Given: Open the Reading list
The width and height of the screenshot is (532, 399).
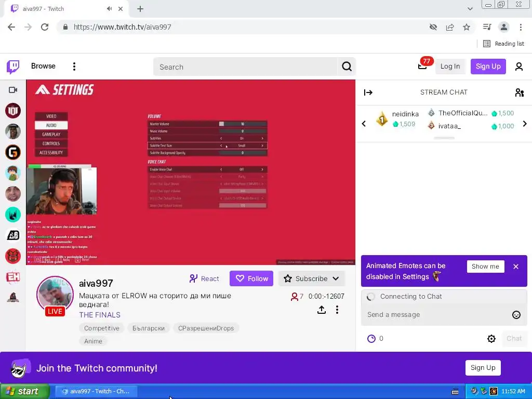Looking at the screenshot, I should point(503,44).
